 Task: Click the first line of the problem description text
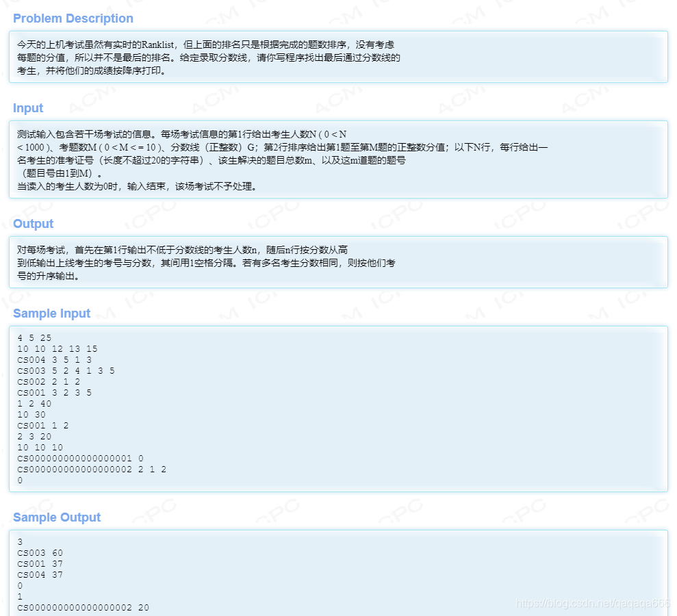click(x=205, y=44)
